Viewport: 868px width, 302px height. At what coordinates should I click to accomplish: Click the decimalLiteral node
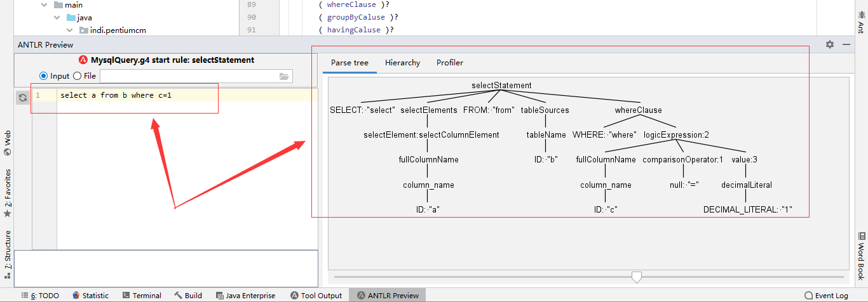coord(747,185)
